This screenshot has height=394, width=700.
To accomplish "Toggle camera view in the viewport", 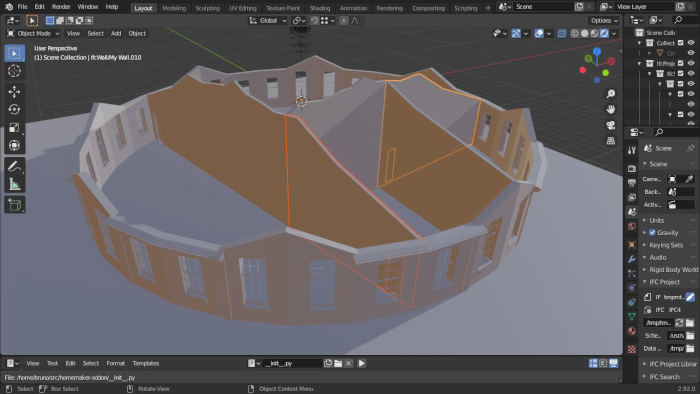I will [611, 125].
